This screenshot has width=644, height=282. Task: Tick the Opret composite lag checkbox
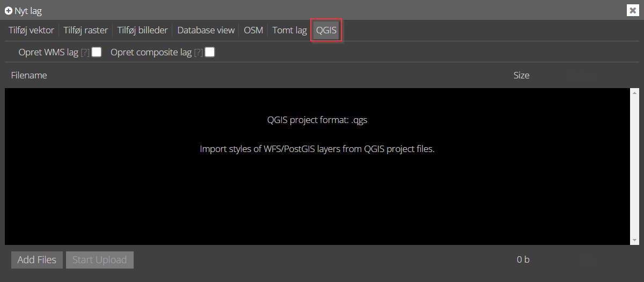coord(210,52)
